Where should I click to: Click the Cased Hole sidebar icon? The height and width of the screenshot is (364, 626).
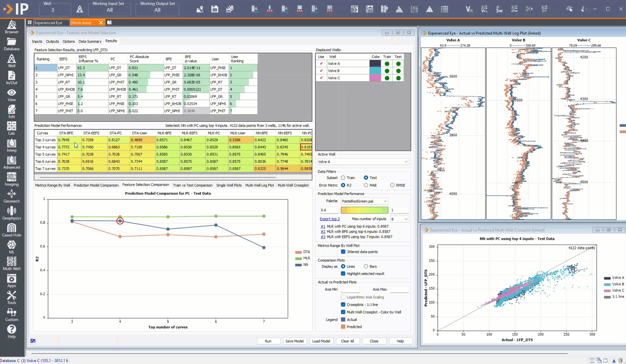11,230
